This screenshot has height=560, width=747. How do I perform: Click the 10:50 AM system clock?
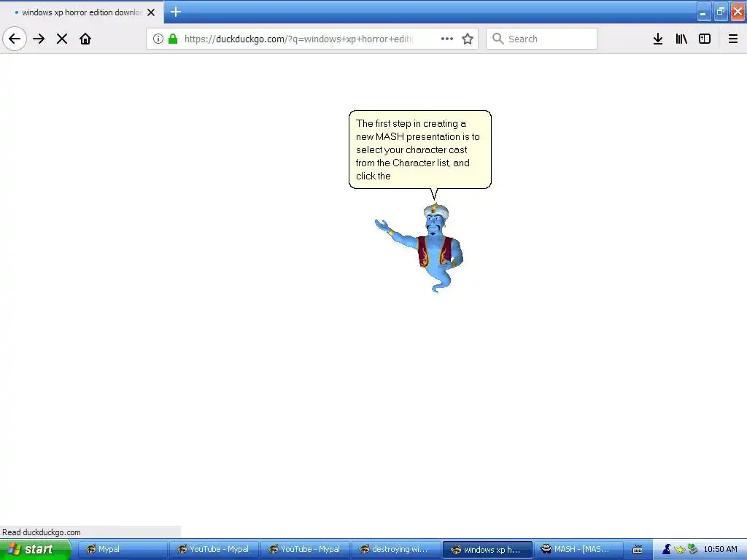coord(720,549)
